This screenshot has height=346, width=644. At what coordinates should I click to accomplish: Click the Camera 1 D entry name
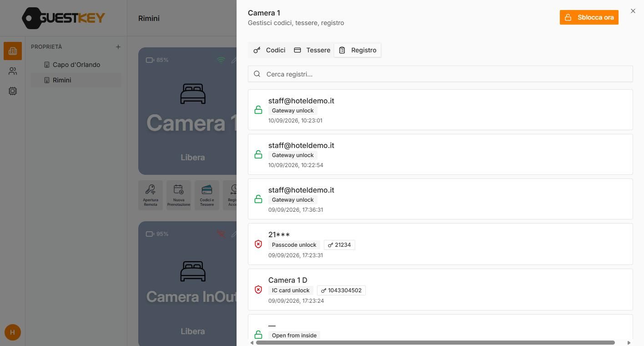[288, 280]
